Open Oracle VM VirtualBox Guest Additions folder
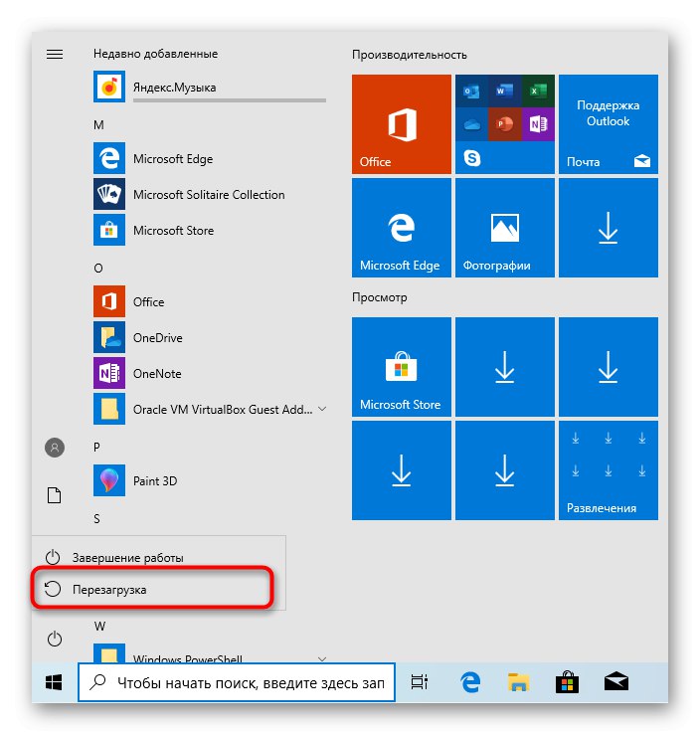 [210, 409]
